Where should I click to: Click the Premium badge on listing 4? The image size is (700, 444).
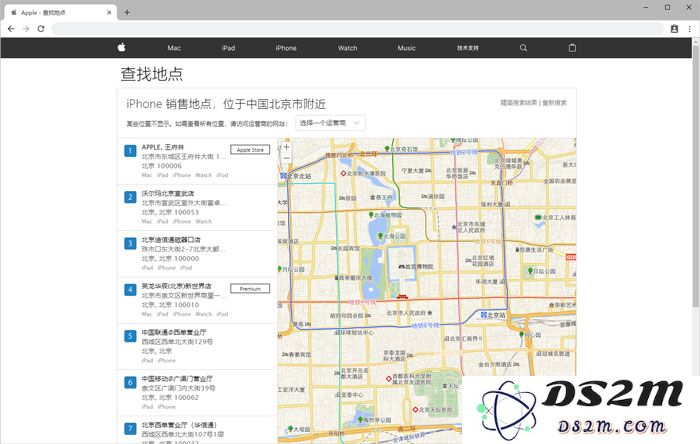[x=250, y=288]
